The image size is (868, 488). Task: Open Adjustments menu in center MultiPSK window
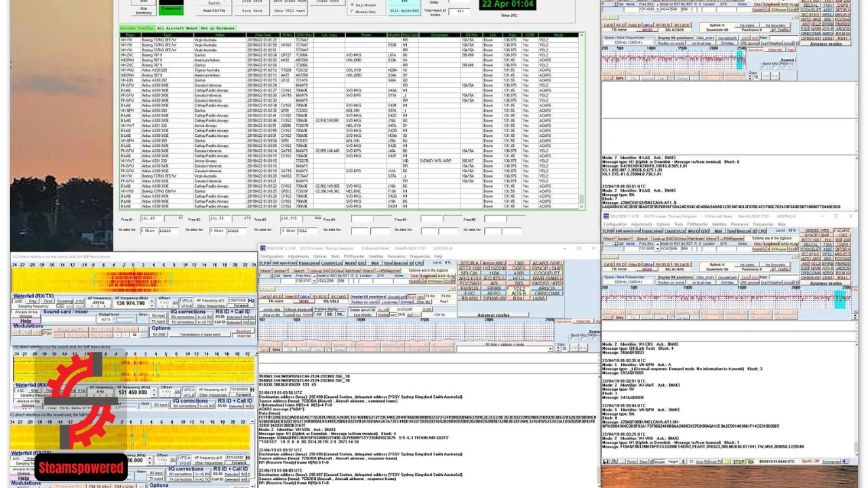[x=298, y=256]
